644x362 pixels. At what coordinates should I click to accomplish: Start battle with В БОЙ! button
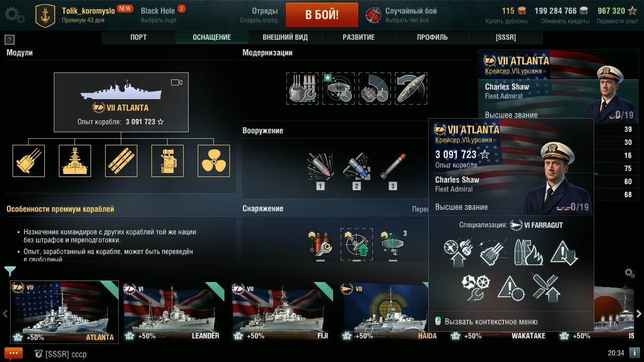click(322, 15)
